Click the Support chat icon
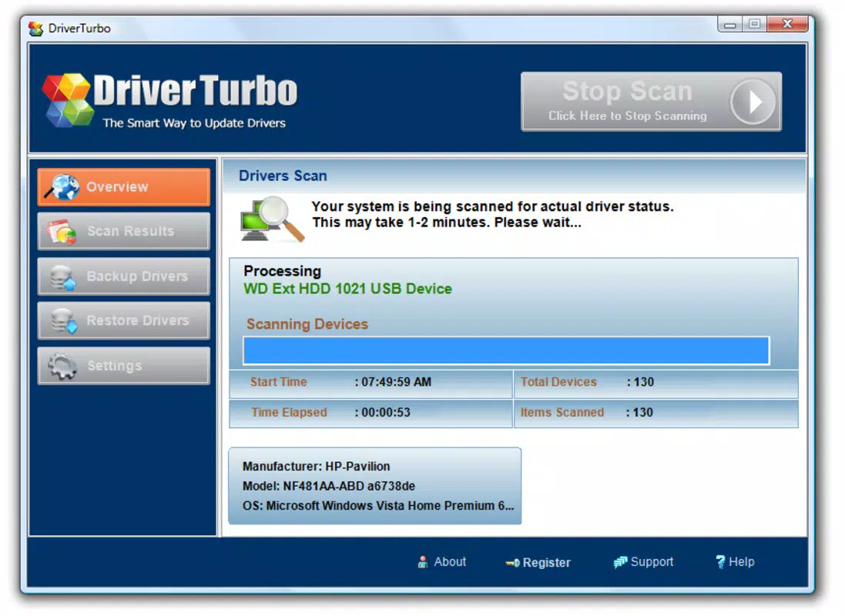Image resolution: width=845 pixels, height=616 pixels. pos(620,562)
